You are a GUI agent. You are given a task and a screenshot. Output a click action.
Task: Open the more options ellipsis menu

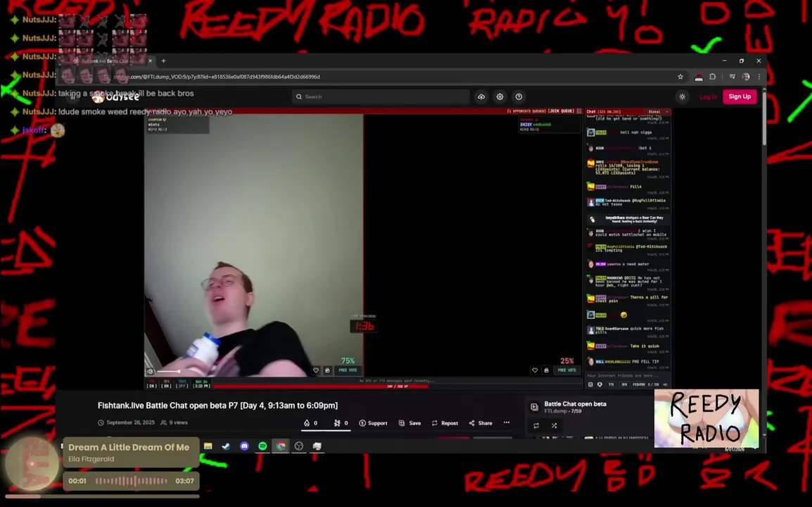(507, 423)
